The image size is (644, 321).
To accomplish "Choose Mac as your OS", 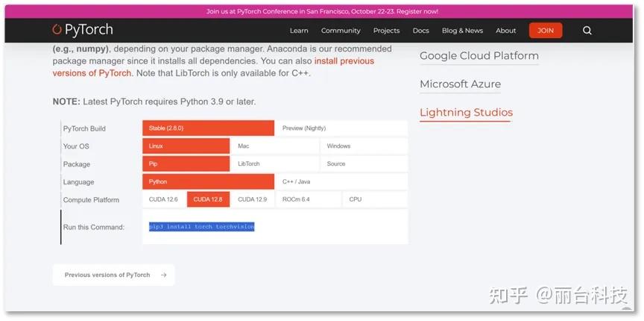I will click(274, 146).
